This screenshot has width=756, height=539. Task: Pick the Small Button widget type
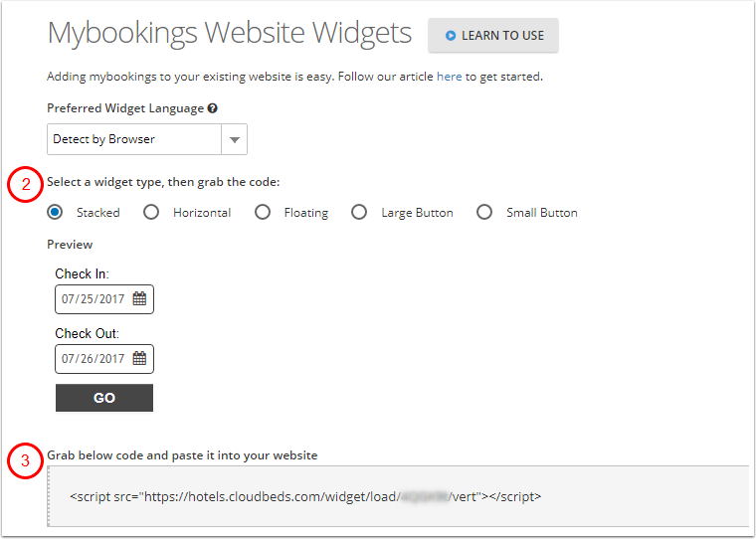point(484,212)
